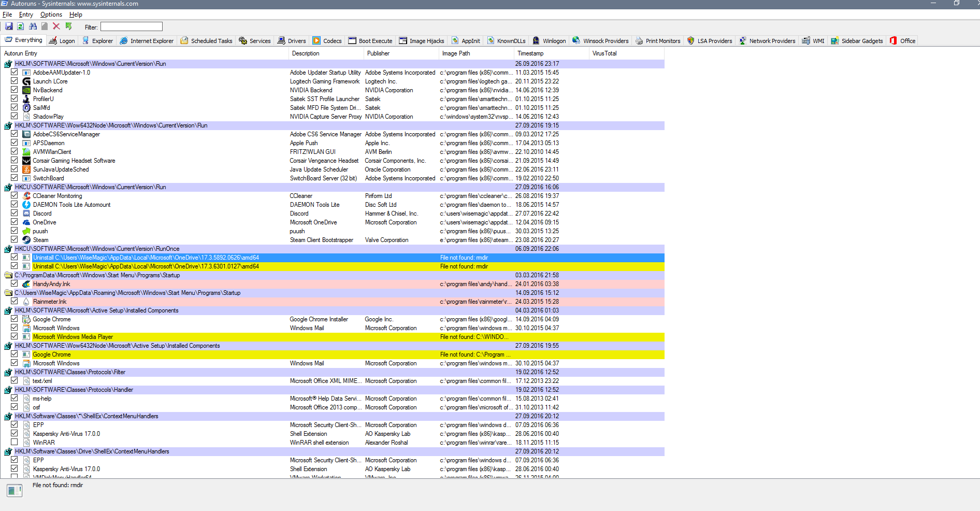Click the AdobeCS6ServiceManager row icon
The image size is (980, 511).
[x=26, y=134]
